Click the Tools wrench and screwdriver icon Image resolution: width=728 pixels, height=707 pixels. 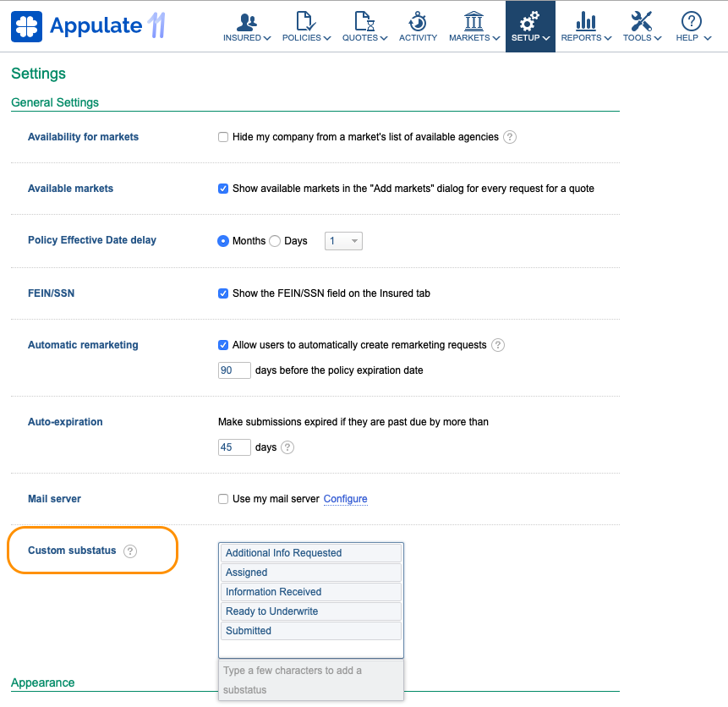[x=641, y=21]
